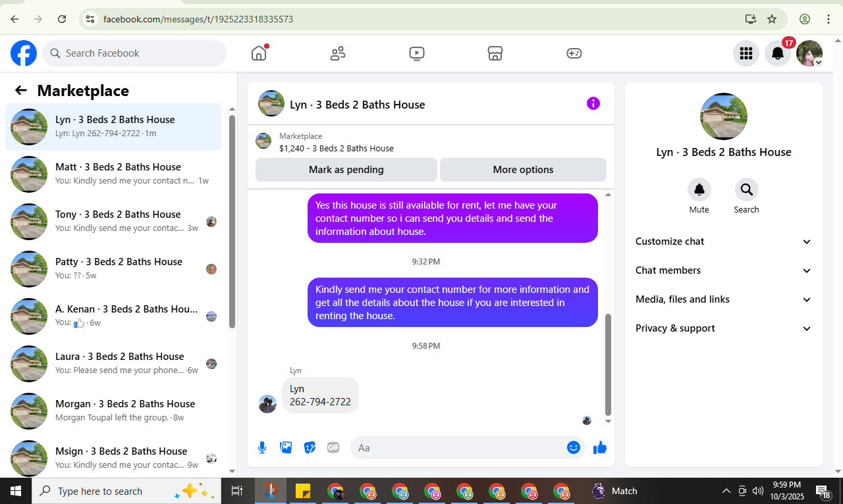The width and height of the screenshot is (843, 504).
Task: Open the Facebook menu grid icon
Action: coord(746,53)
